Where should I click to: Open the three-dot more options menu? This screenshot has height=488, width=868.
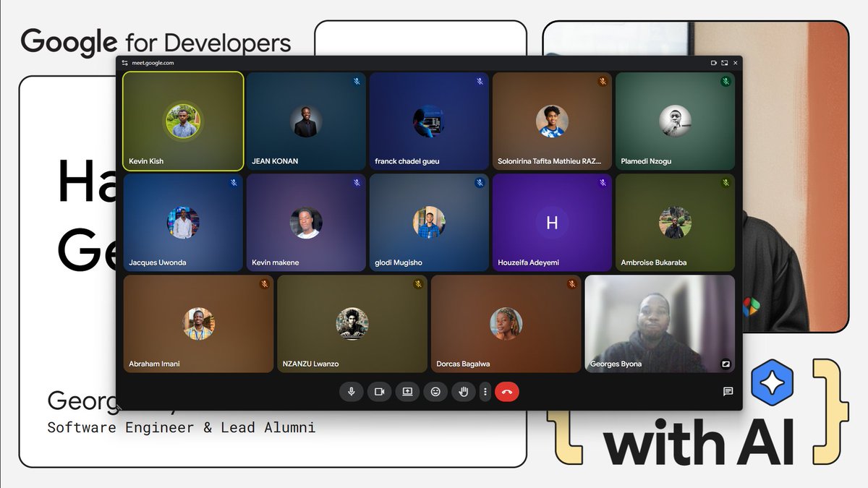click(x=485, y=391)
